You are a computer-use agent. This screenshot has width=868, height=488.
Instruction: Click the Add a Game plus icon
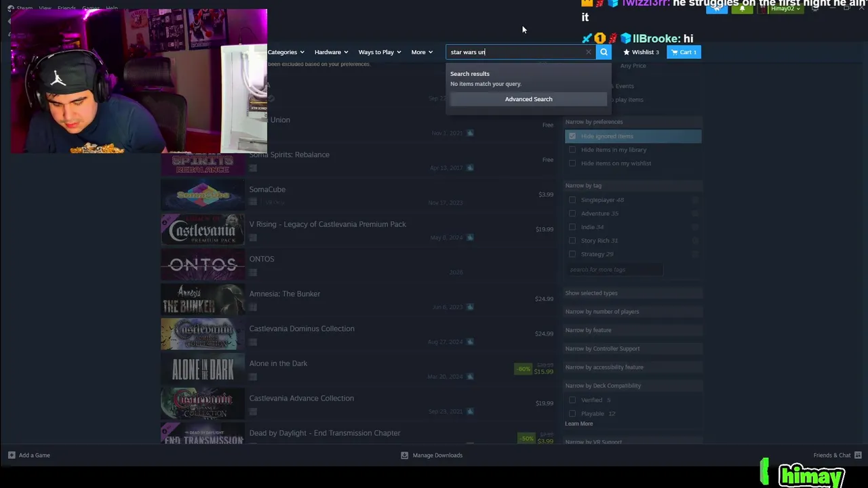[x=12, y=455]
